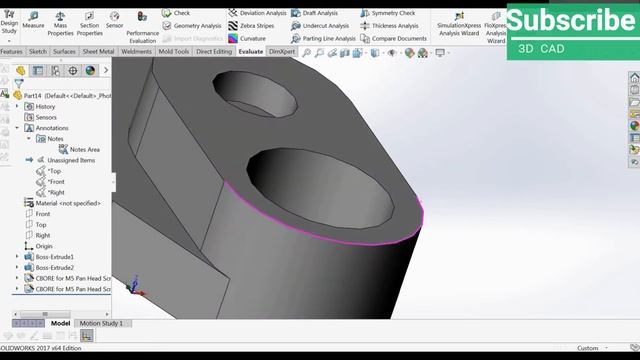Select the Part14 root node
The height and width of the screenshot is (360, 640).
62,96
